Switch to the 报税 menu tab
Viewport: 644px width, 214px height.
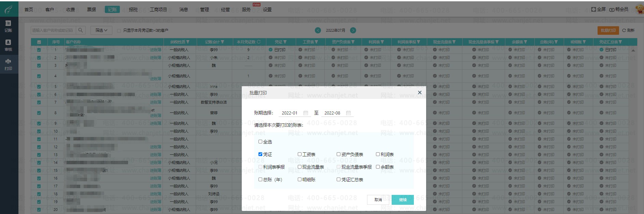click(133, 10)
